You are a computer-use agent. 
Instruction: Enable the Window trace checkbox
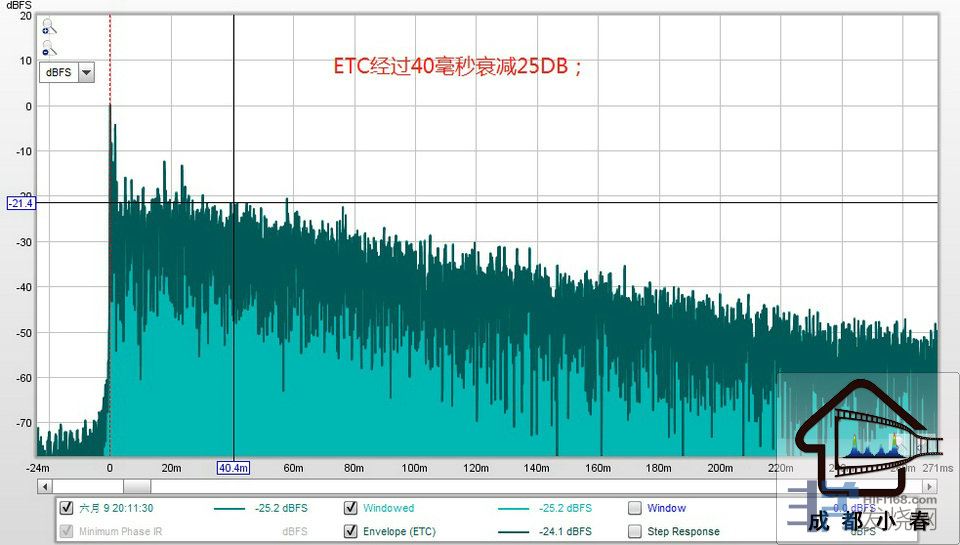point(634,508)
